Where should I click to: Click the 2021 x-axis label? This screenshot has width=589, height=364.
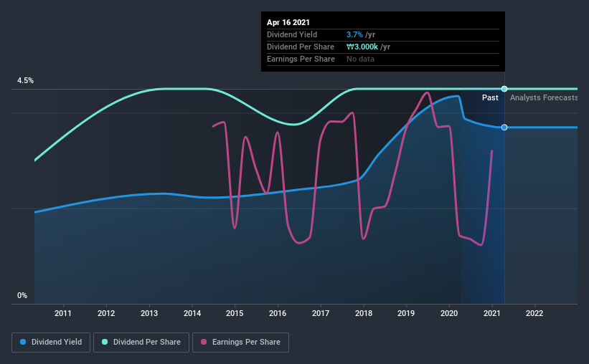(492, 313)
